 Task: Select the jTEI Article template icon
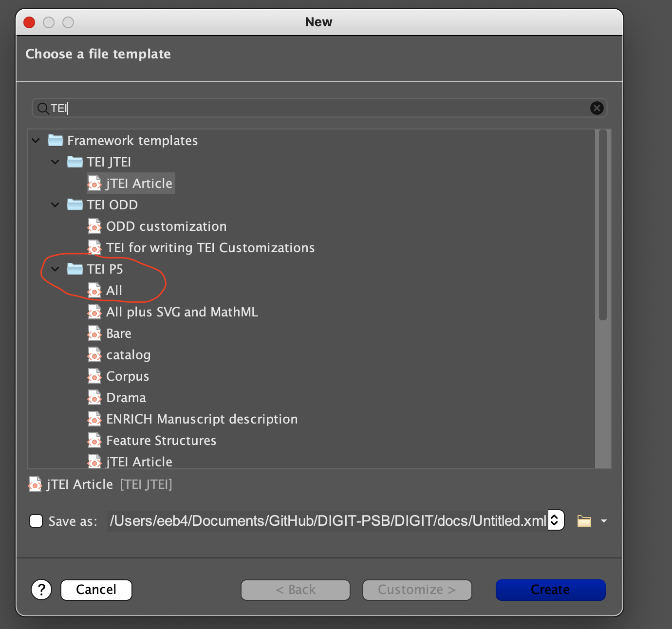coord(94,183)
